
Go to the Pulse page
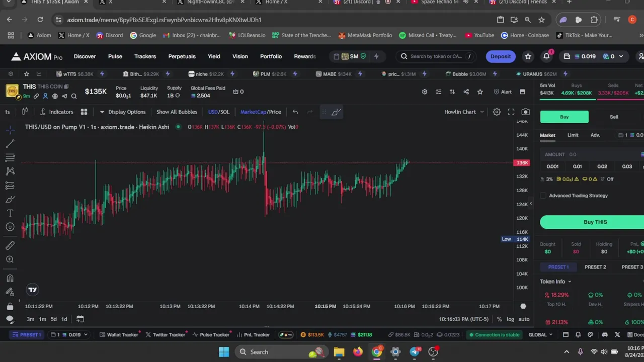point(115,56)
